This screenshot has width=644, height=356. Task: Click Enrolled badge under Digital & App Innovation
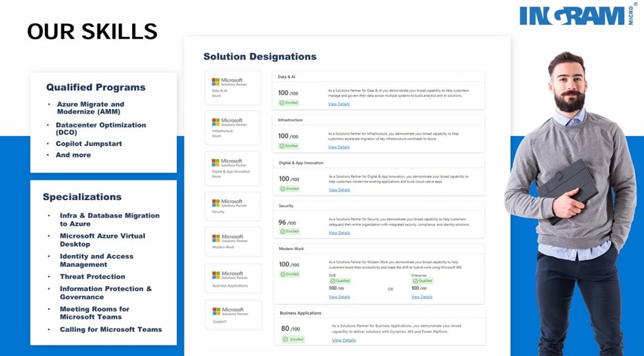coord(289,188)
